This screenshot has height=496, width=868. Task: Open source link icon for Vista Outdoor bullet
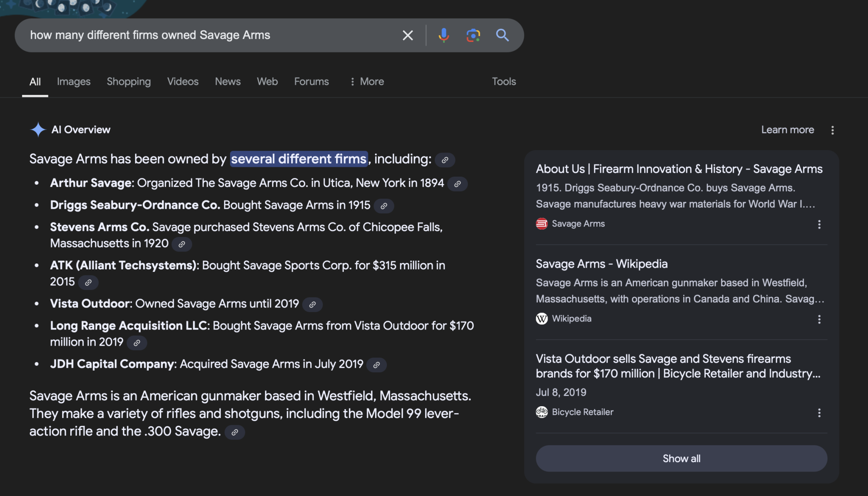click(x=312, y=305)
